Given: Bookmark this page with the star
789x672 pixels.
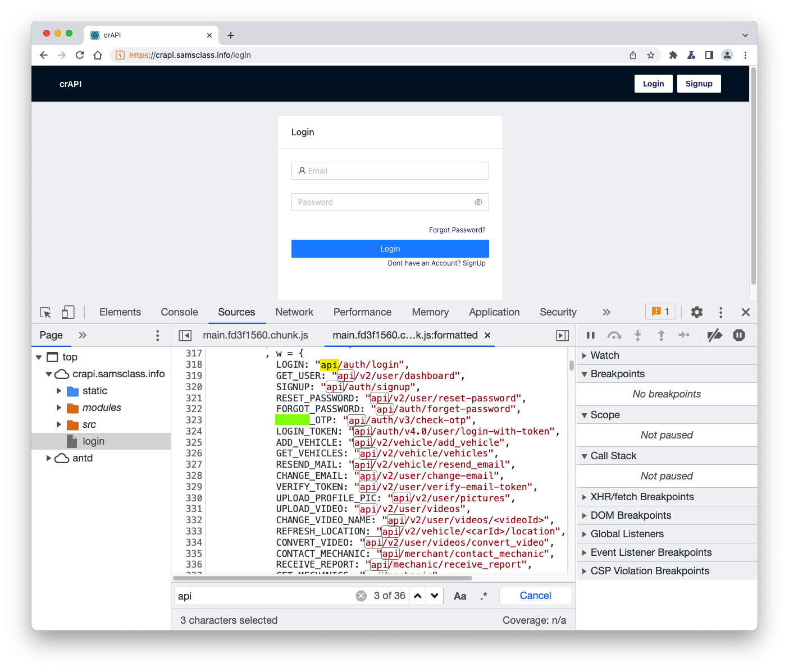Looking at the screenshot, I should [651, 55].
